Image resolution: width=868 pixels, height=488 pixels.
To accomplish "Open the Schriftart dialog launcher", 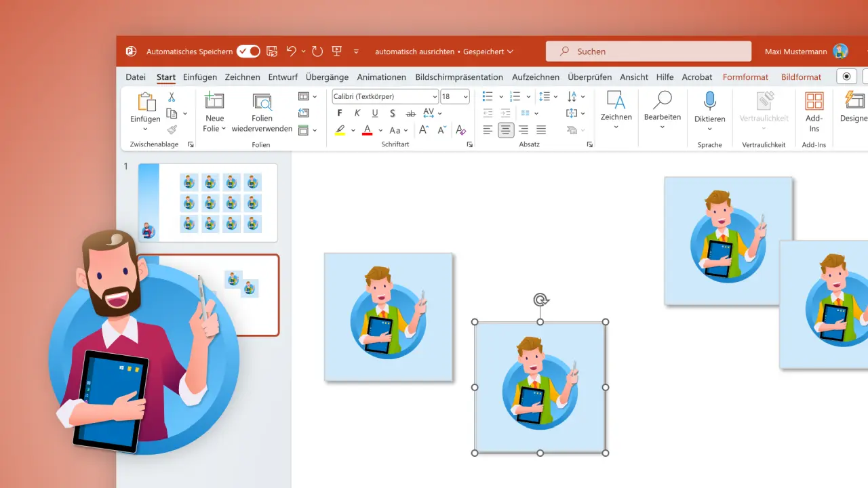I will click(x=469, y=144).
